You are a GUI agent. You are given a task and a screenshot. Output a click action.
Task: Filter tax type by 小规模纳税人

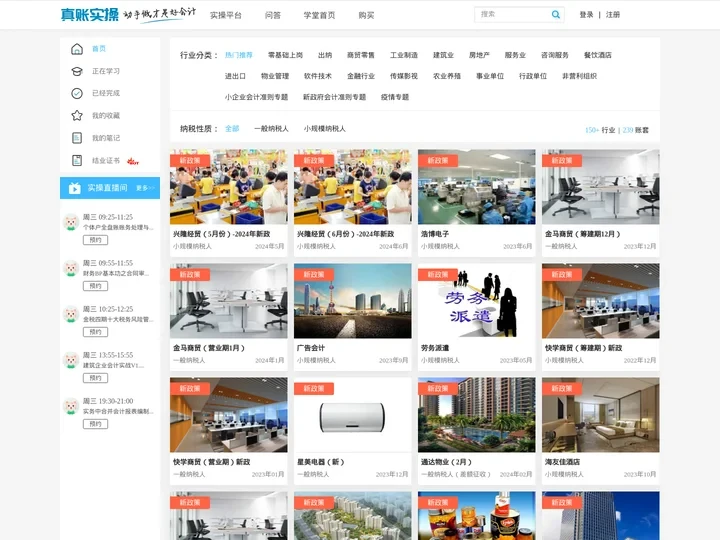[324, 129]
